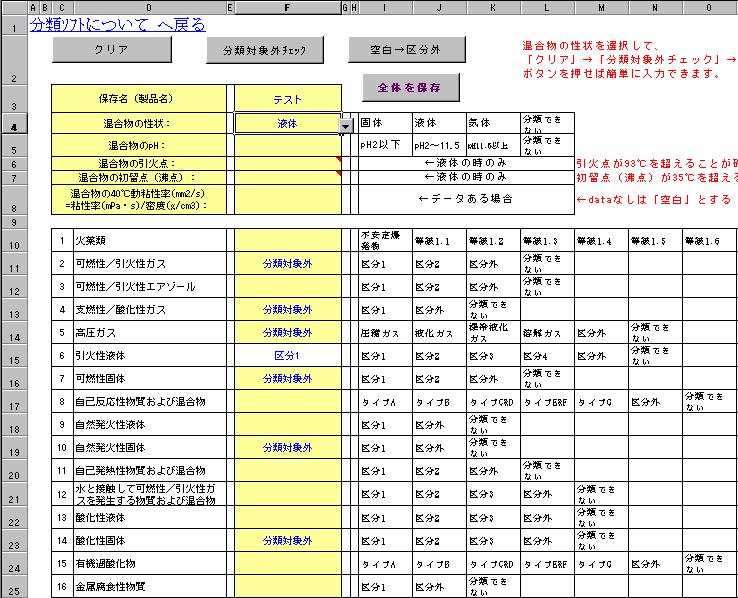Image resolution: width=738 pixels, height=598 pixels.
Task: Select column header F
Action: click(288, 8)
